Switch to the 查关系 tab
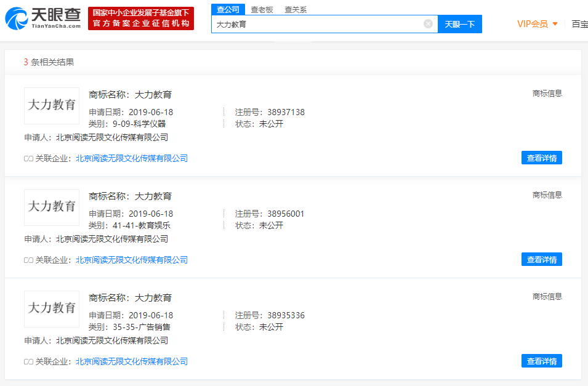This screenshot has width=588, height=386. (296, 10)
